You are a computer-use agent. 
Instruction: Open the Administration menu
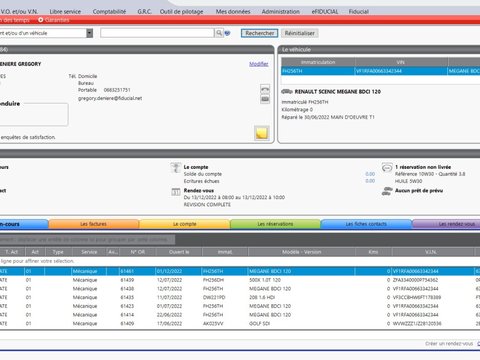pyautogui.click(x=281, y=12)
